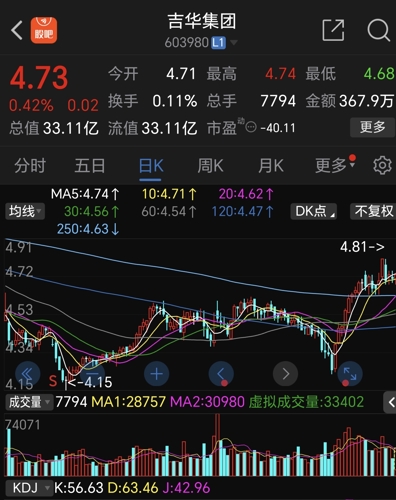Tap the fullscreen expand chart icon
The height and width of the screenshot is (500, 396).
350,374
